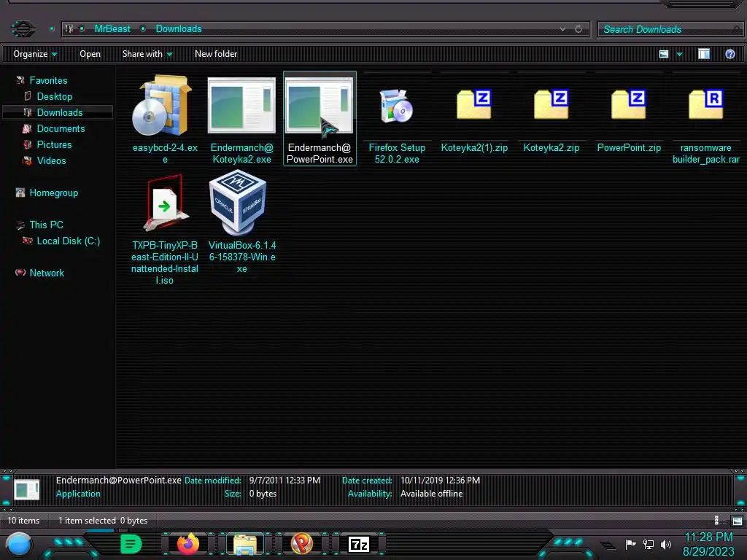The height and width of the screenshot is (560, 747).
Task: Click Available offline in details pane
Action: coord(431,494)
